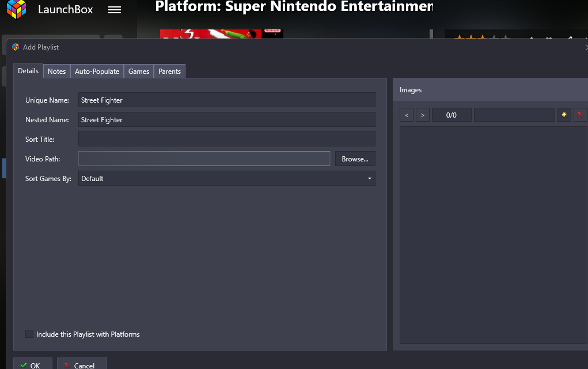Click the Images panel header
The height and width of the screenshot is (369, 588).
click(x=490, y=90)
